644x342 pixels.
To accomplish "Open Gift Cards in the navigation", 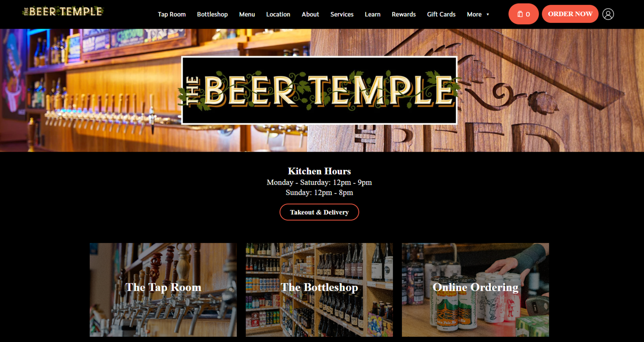I will (x=441, y=14).
